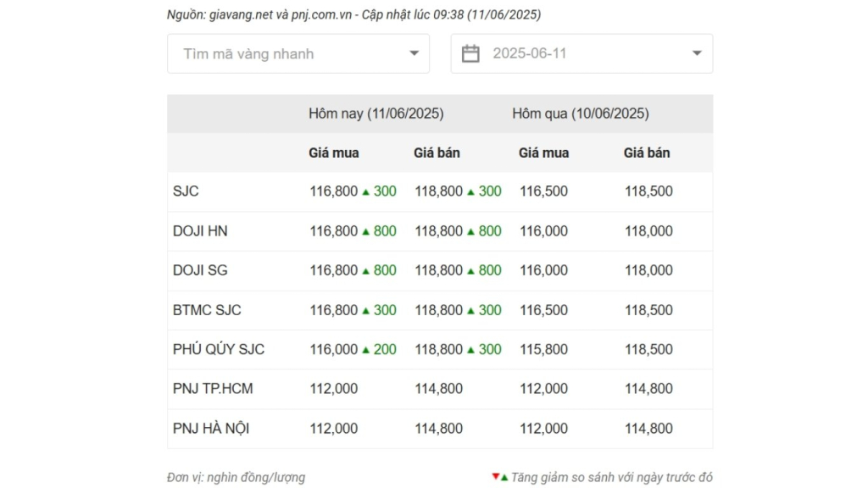
Task: Click the 'Hôm nay (11/06/2025)' header
Action: 376,114
